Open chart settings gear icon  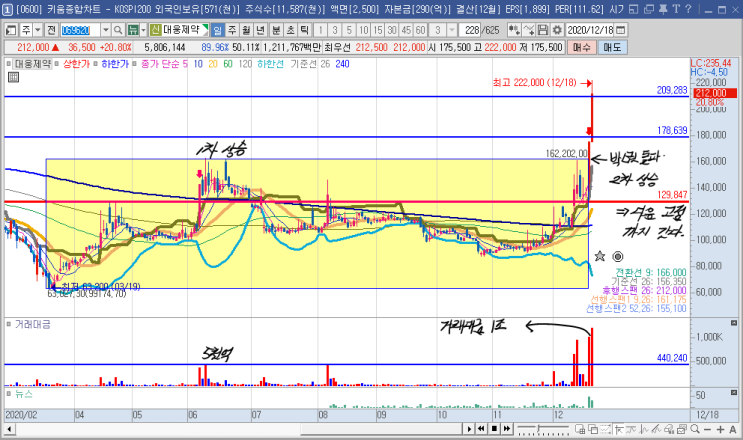pyautogui.click(x=557, y=30)
